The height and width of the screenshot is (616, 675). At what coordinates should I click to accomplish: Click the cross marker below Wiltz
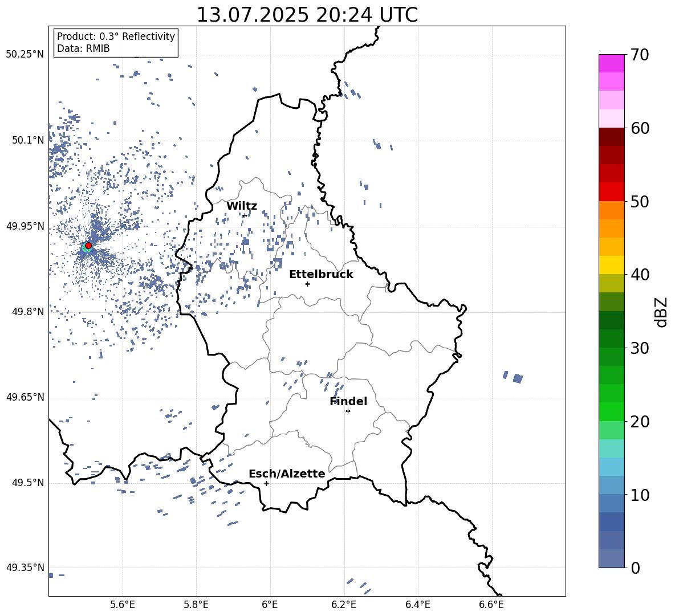click(x=245, y=215)
